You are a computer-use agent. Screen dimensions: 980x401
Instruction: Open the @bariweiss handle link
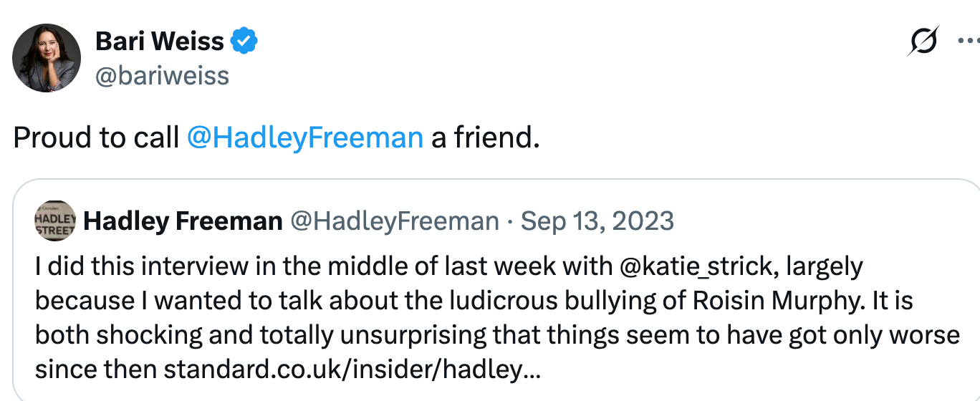[x=162, y=75]
